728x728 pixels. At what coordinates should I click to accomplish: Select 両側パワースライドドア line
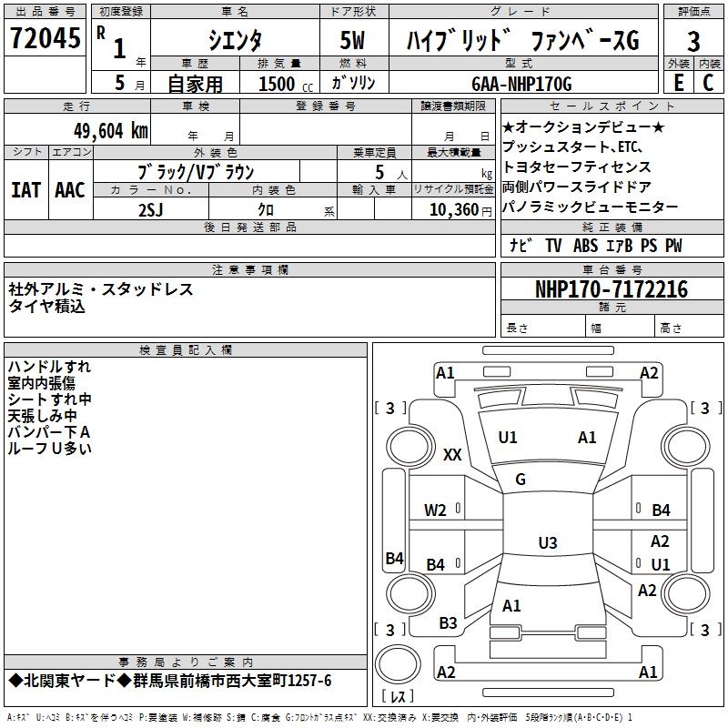point(577,187)
